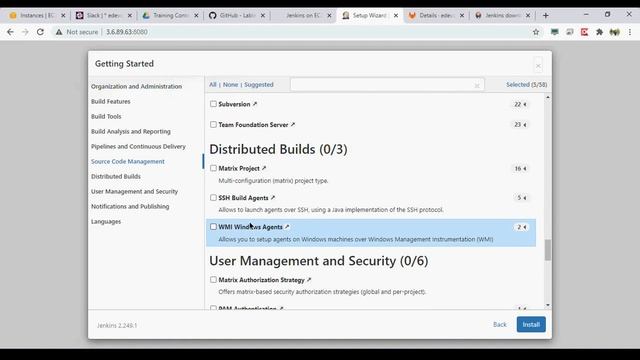Viewport: 640px width, 360px height.
Task: Click scrollbar up arrow in plugin list
Action: pyautogui.click(x=548, y=98)
